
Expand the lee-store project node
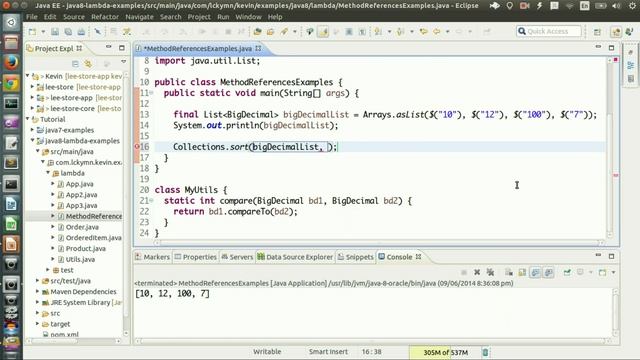33,87
